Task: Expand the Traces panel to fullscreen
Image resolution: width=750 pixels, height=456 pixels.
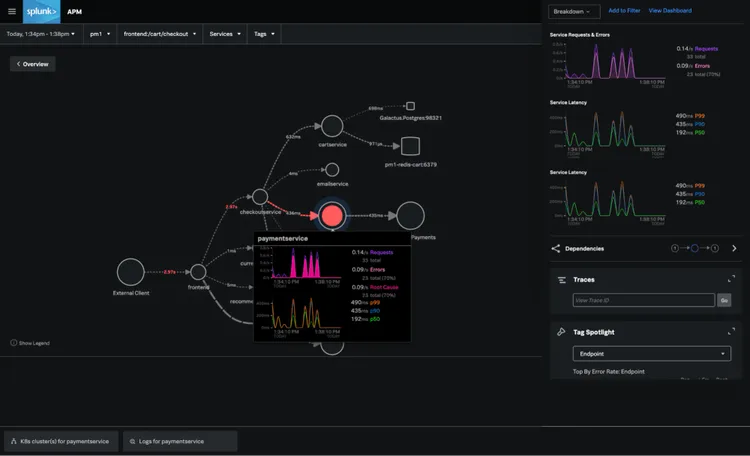Action: [x=731, y=280]
